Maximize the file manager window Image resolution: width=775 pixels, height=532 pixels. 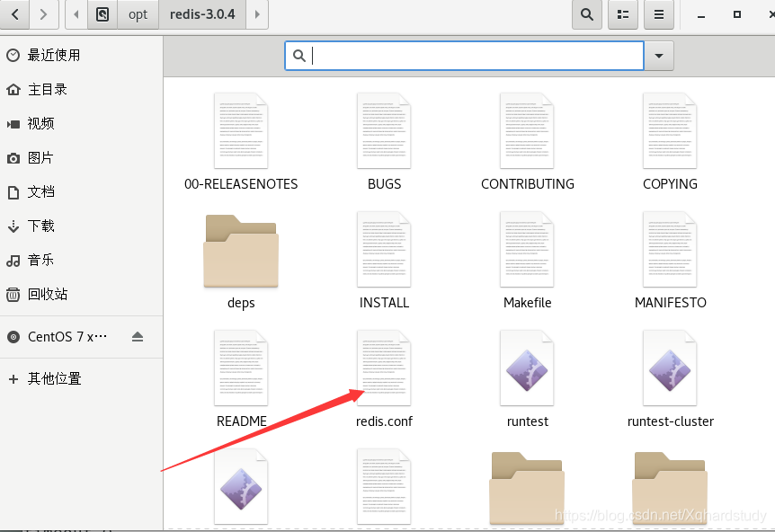(737, 14)
